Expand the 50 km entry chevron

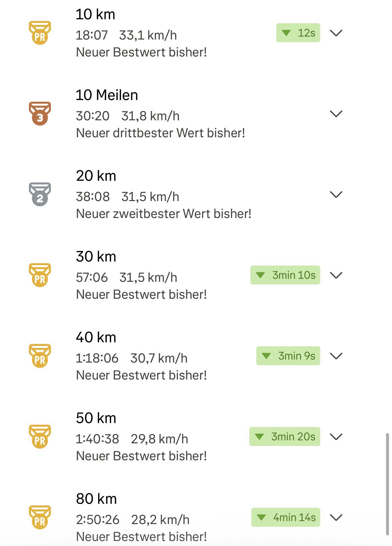point(336,437)
